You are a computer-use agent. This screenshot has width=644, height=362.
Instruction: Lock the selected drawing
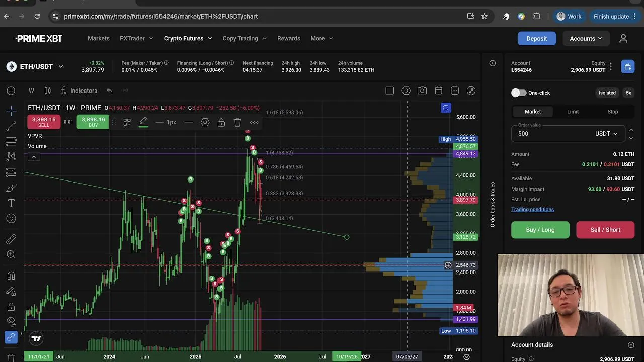pyautogui.click(x=221, y=122)
